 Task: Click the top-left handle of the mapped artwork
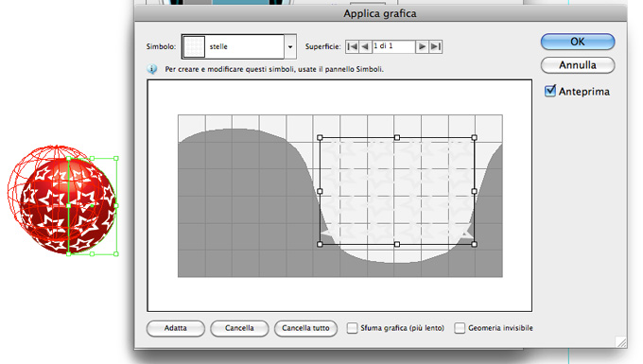(320, 138)
